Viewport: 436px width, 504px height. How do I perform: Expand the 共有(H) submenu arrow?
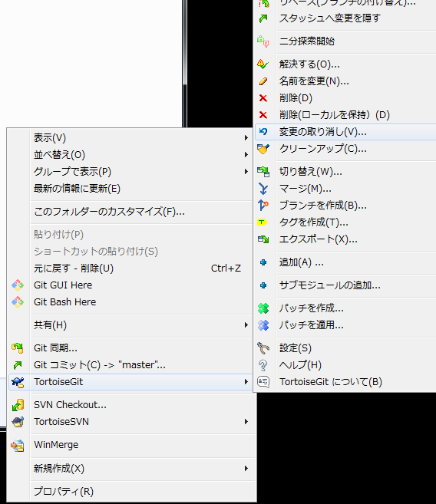(x=246, y=325)
